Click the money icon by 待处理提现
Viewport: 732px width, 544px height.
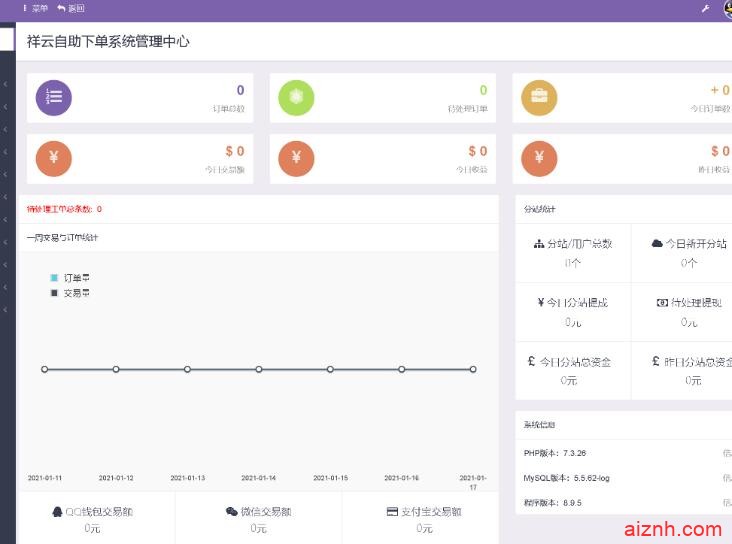pos(662,303)
